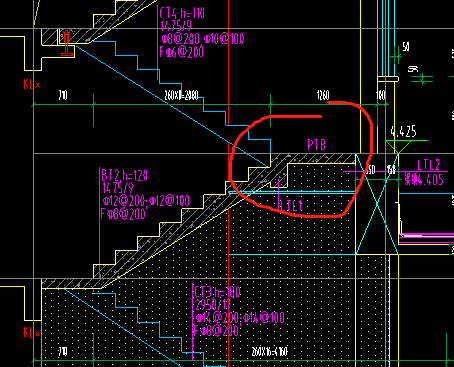Select the FΦ6@200 distribution bar text
This screenshot has height=367, width=454.
[182, 52]
